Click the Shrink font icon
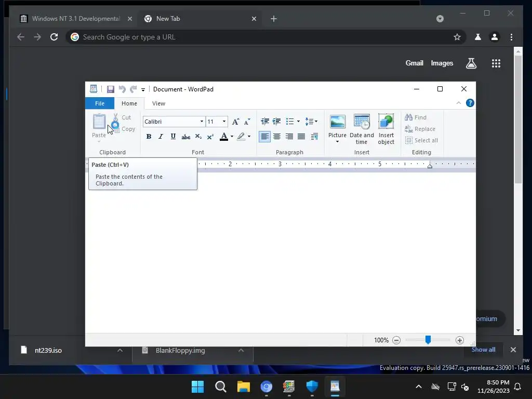 pos(247,122)
